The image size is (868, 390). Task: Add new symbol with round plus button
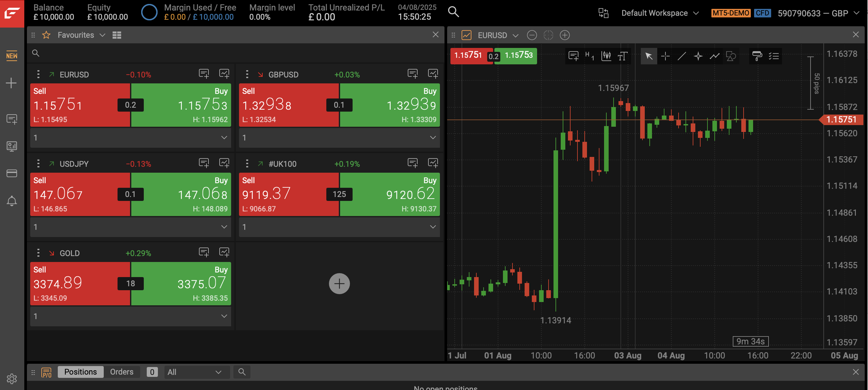(339, 284)
